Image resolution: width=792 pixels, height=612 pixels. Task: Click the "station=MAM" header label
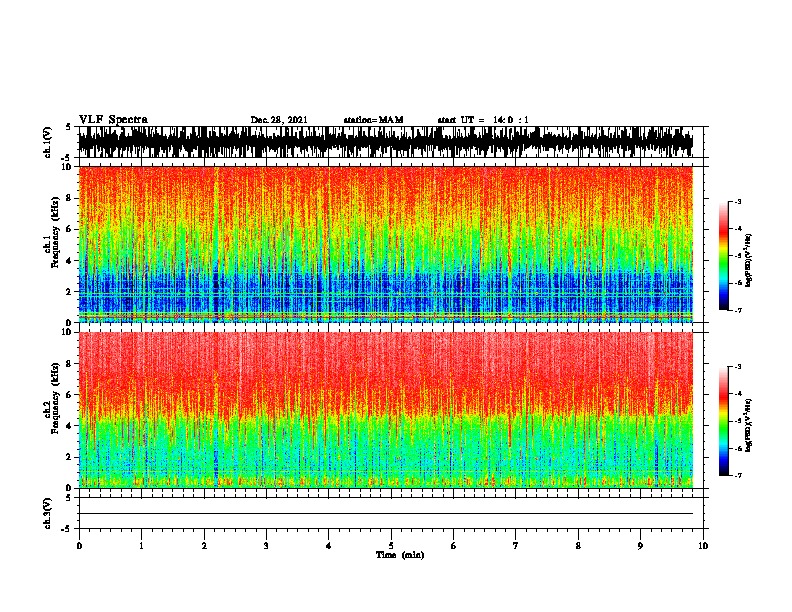click(373, 120)
